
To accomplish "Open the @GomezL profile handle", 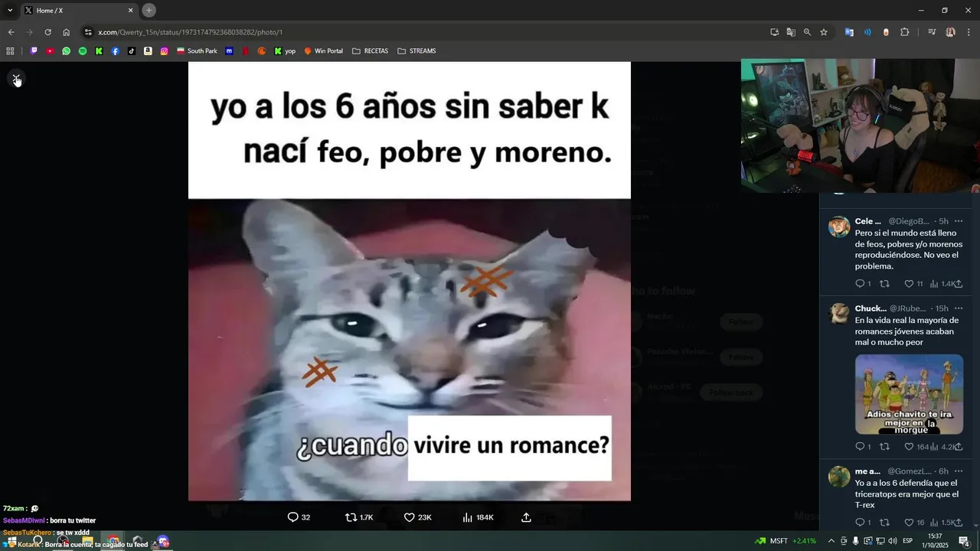I will pyautogui.click(x=910, y=471).
